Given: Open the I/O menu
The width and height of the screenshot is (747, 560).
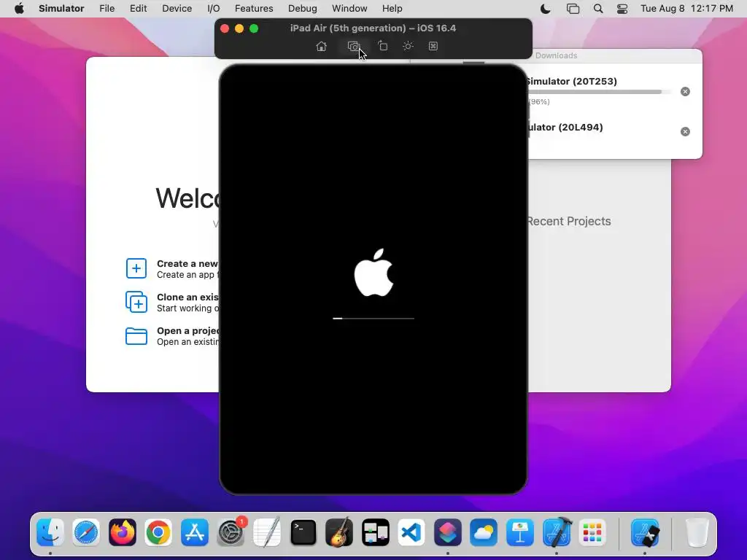Looking at the screenshot, I should pos(214,9).
